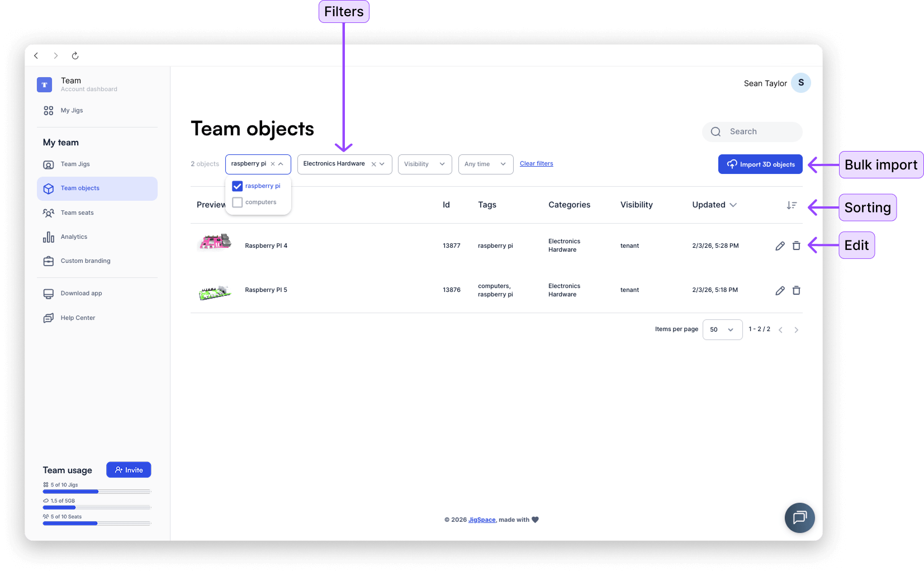Go to previous page of results

[x=780, y=330]
